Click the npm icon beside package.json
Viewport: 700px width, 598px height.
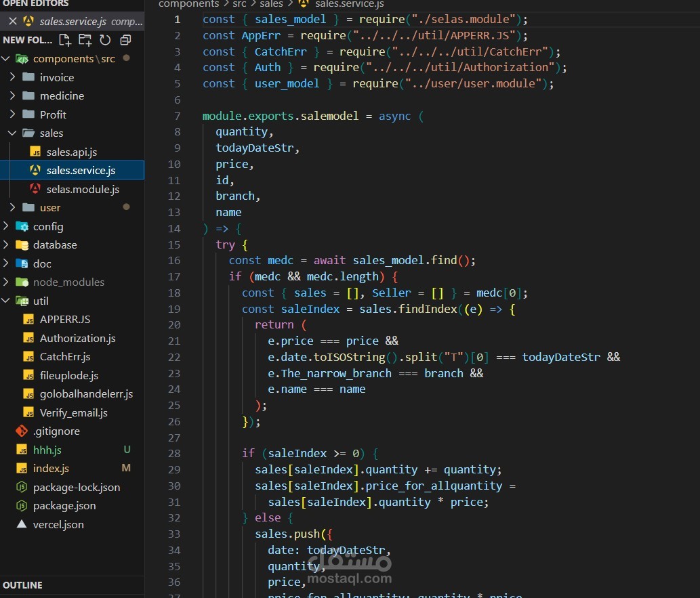tap(22, 506)
